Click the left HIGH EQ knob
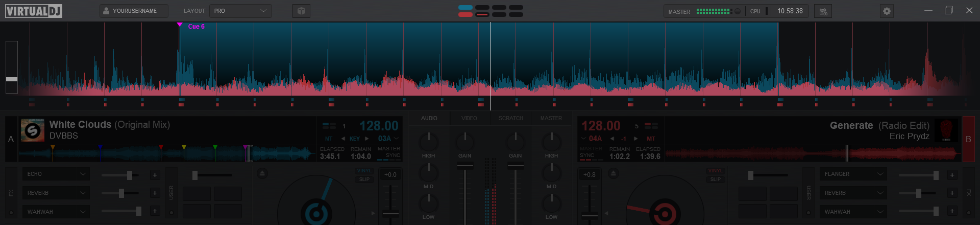980x225 pixels. [x=429, y=142]
